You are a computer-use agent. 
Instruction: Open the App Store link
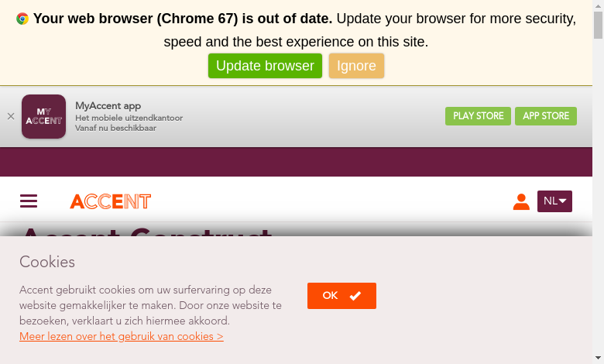[546, 116]
